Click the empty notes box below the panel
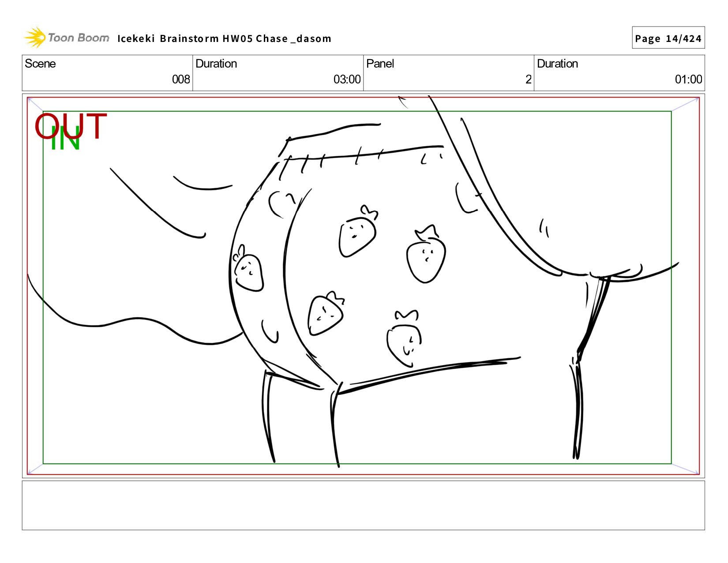This screenshot has width=728, height=563. 363,505
